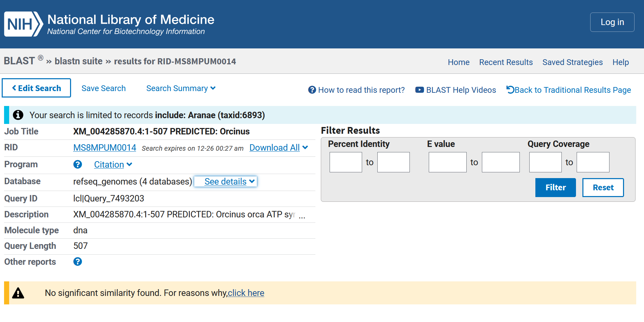Click the Reset filter button
Viewport: 644px width, 322px height.
[603, 188]
